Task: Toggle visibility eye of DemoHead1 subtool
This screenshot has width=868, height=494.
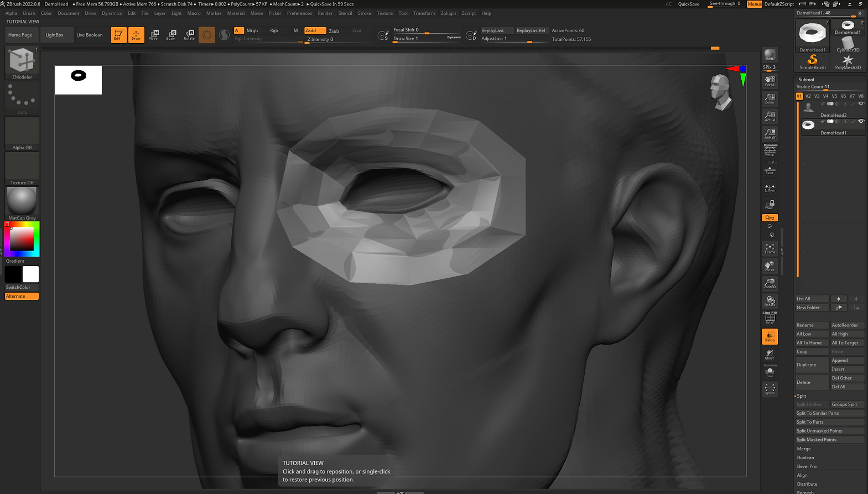Action: pos(861,122)
